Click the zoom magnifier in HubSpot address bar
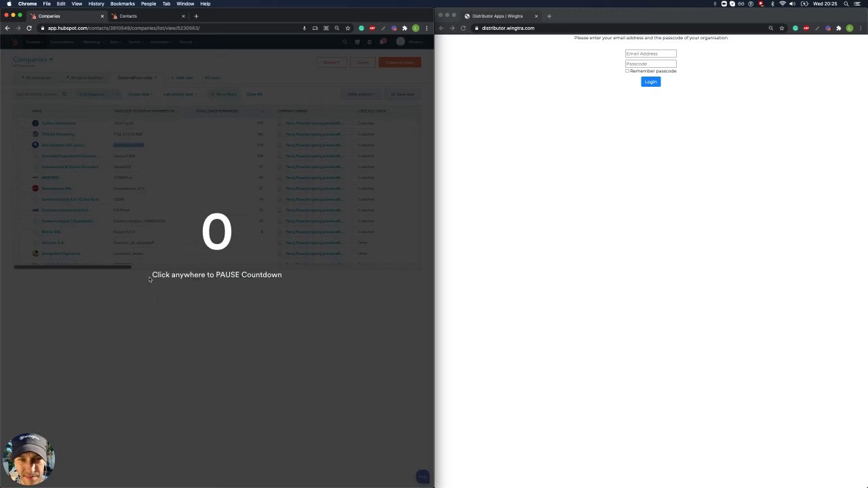Image resolution: width=868 pixels, height=488 pixels. [x=336, y=28]
